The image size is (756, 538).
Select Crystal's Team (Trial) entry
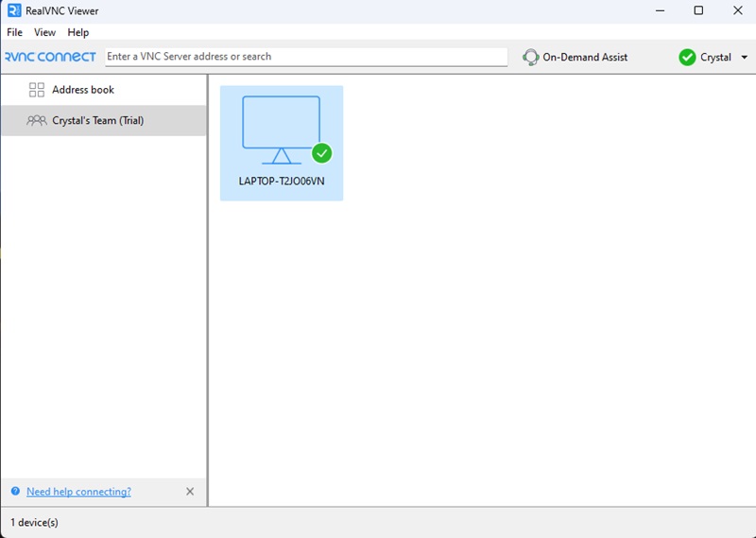[104, 121]
